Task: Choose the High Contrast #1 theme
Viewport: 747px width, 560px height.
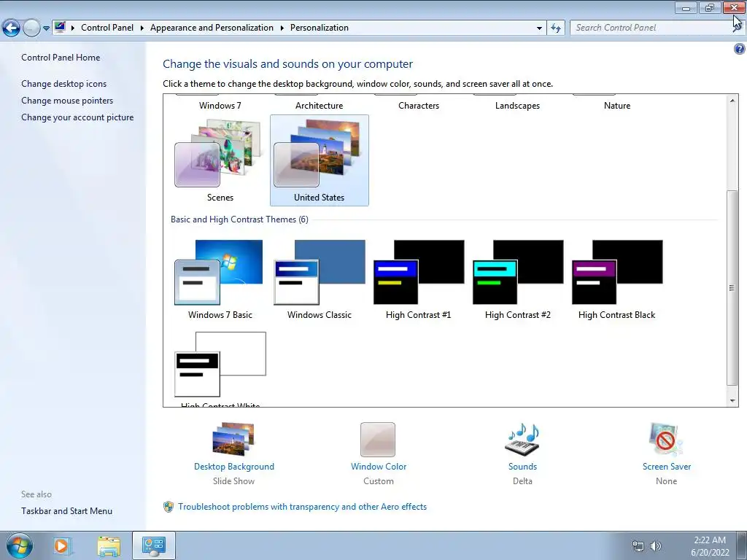Action: (x=418, y=279)
